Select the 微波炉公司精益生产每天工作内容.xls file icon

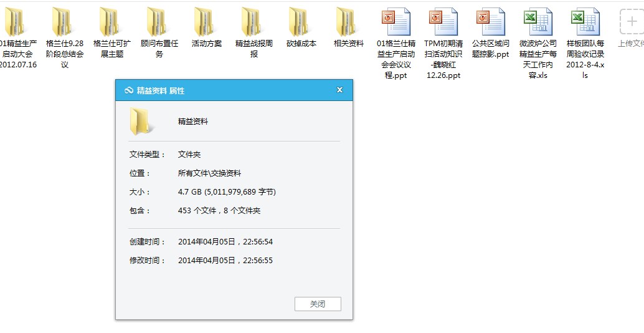538,22
